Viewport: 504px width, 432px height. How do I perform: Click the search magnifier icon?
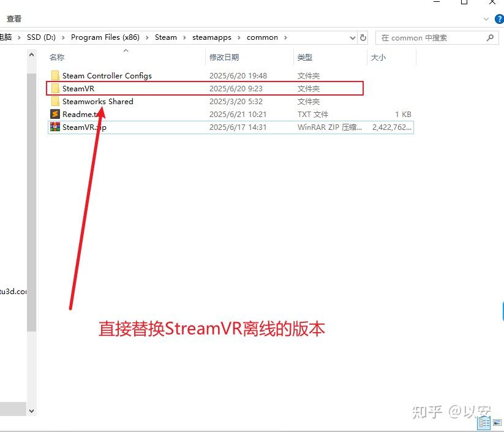pyautogui.click(x=489, y=37)
